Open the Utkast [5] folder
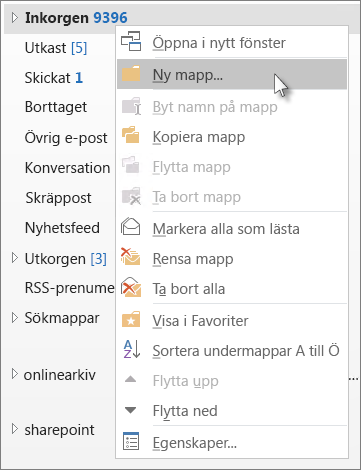The height and width of the screenshot is (470, 361). 56,48
